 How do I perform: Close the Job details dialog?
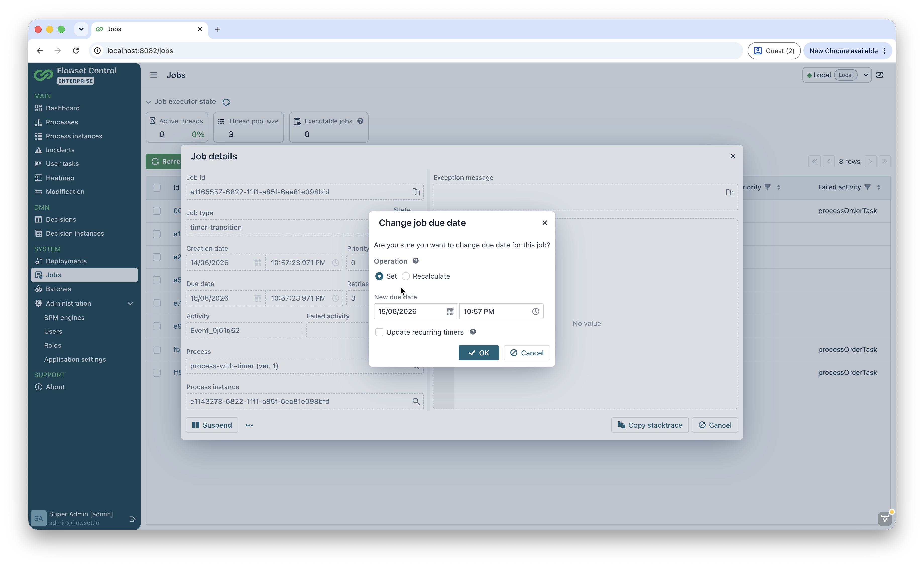coord(733,156)
